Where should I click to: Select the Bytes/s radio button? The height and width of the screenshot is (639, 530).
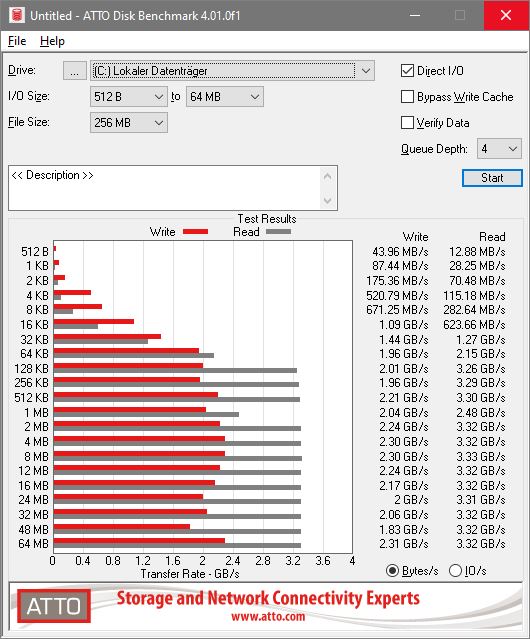392,571
